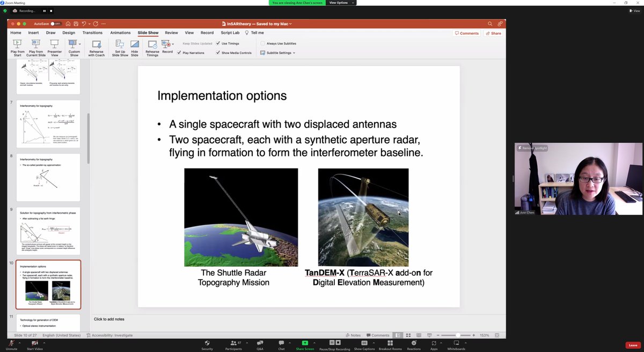Viewport: 644px width, 352px height.
Task: Open the Animations ribbon tab
Action: click(x=120, y=33)
